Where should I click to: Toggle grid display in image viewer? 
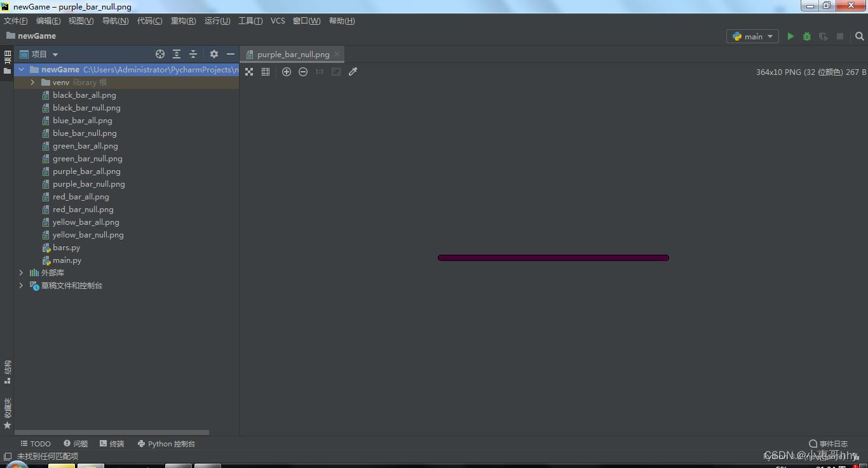point(266,72)
